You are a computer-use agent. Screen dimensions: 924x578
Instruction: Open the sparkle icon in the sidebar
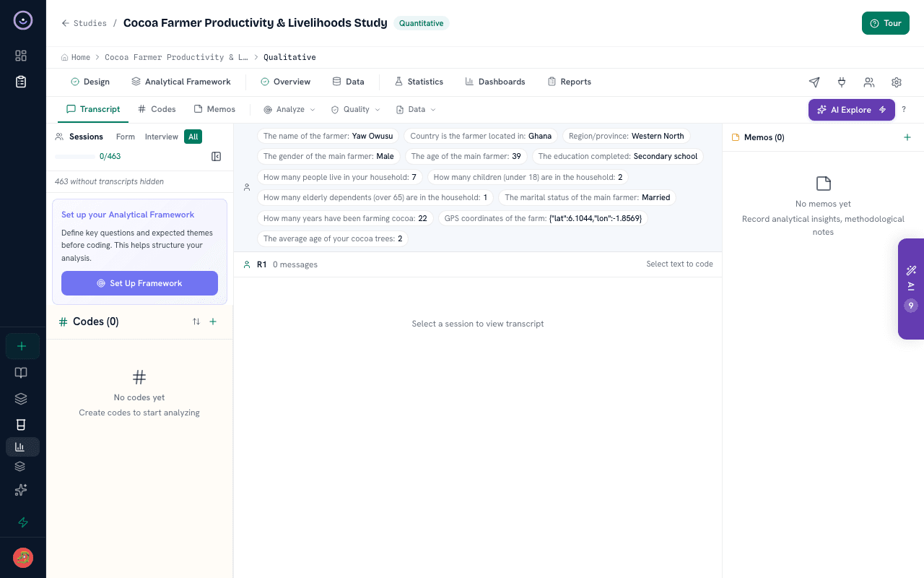pyautogui.click(x=21, y=490)
